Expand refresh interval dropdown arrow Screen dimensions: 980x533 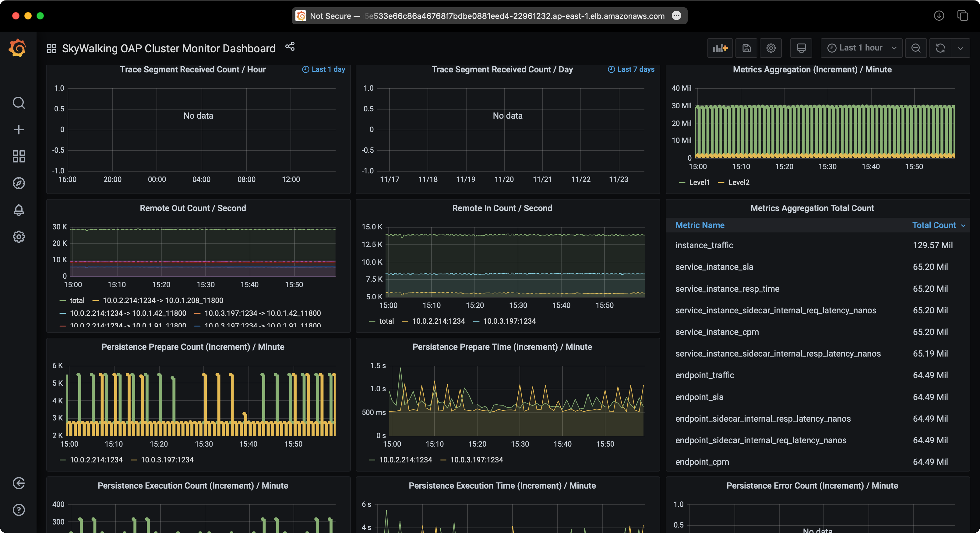point(960,48)
